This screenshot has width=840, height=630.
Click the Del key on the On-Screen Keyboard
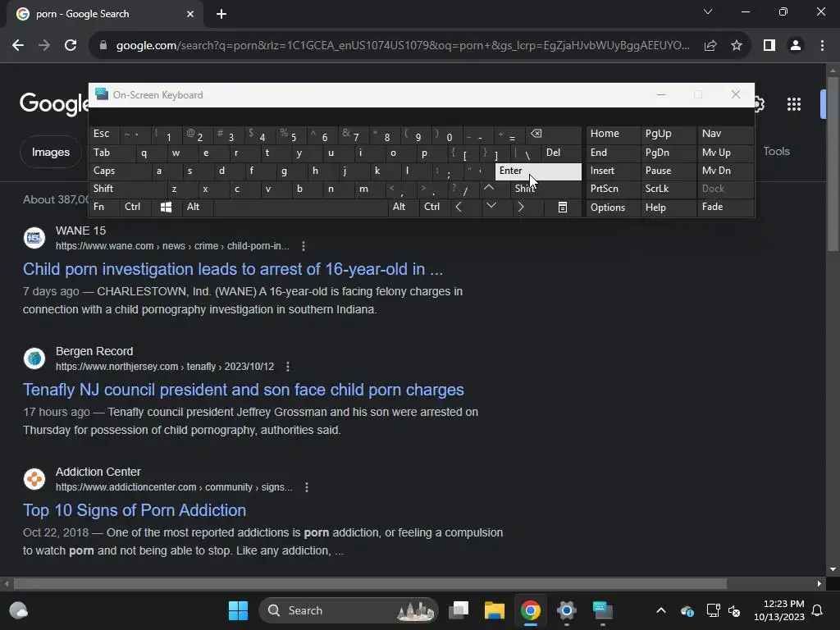point(561,153)
